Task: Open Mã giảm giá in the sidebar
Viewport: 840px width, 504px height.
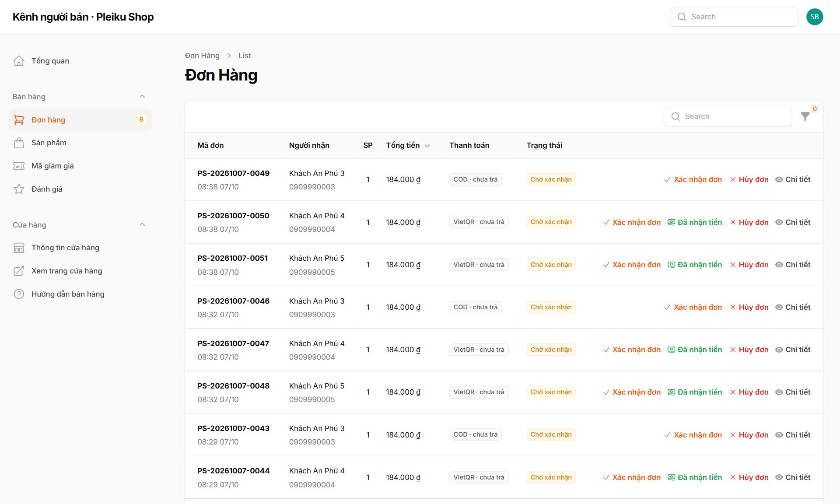Action: pyautogui.click(x=80, y=166)
